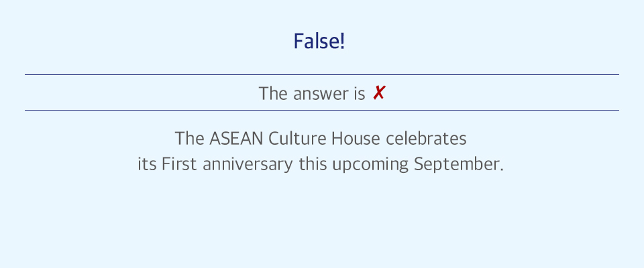
Task: Click the lower horizontal divider line
Action: click(x=321, y=110)
